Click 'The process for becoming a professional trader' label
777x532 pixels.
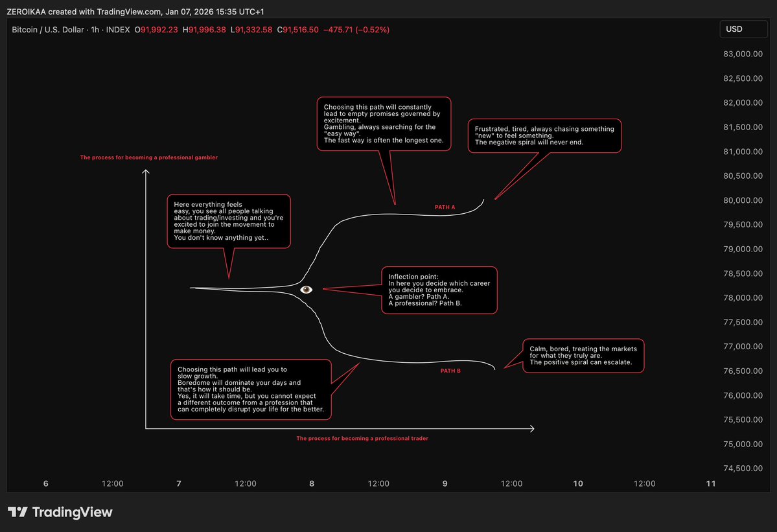tap(362, 439)
